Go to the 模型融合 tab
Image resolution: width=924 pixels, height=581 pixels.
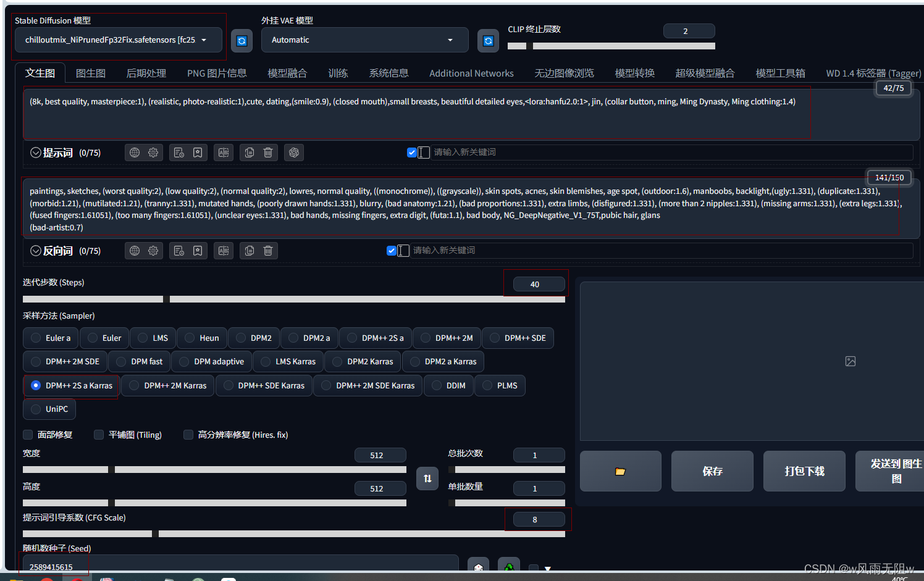click(x=287, y=73)
